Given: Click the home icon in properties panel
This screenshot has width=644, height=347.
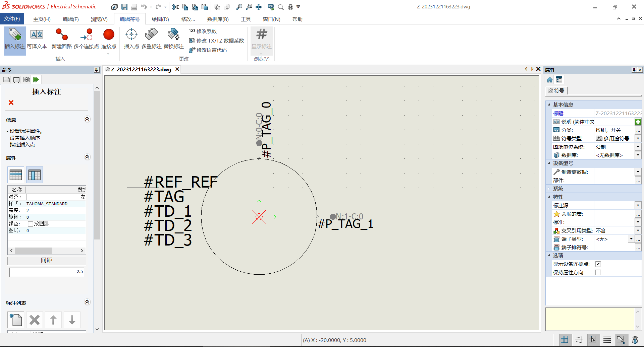Looking at the screenshot, I should 550,80.
